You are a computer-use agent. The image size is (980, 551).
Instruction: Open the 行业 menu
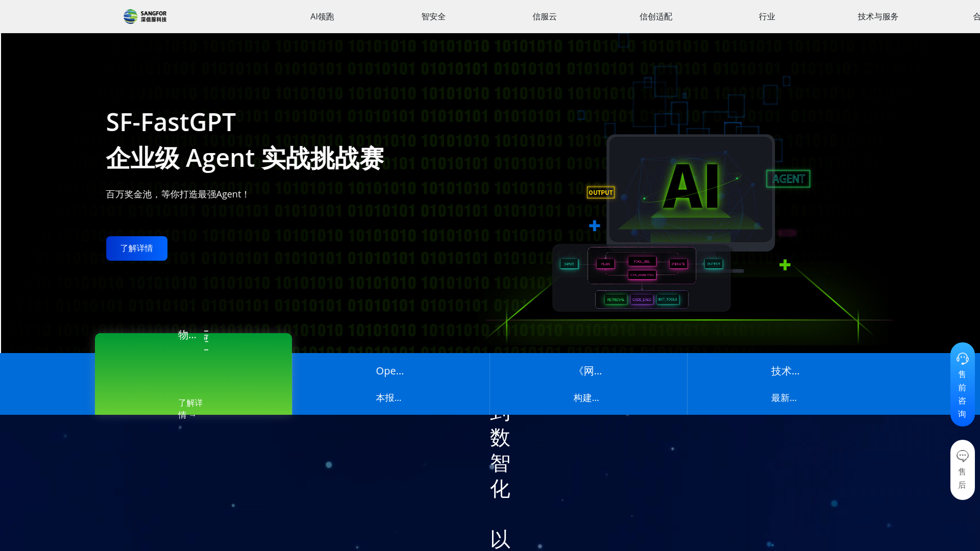[x=767, y=16]
